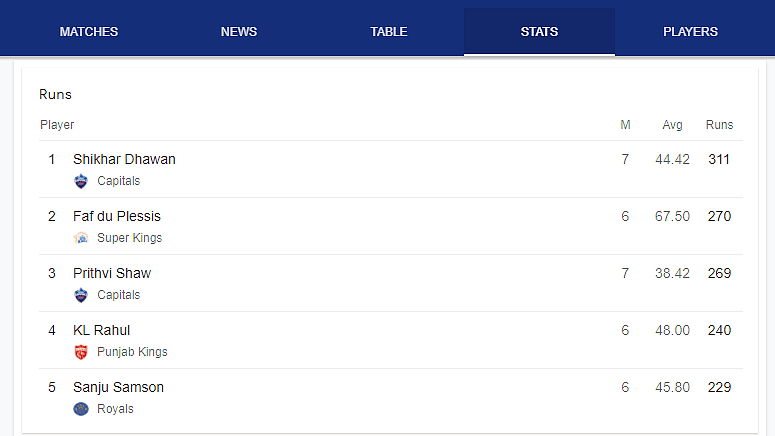Open KL Rahul's player row

390,340
